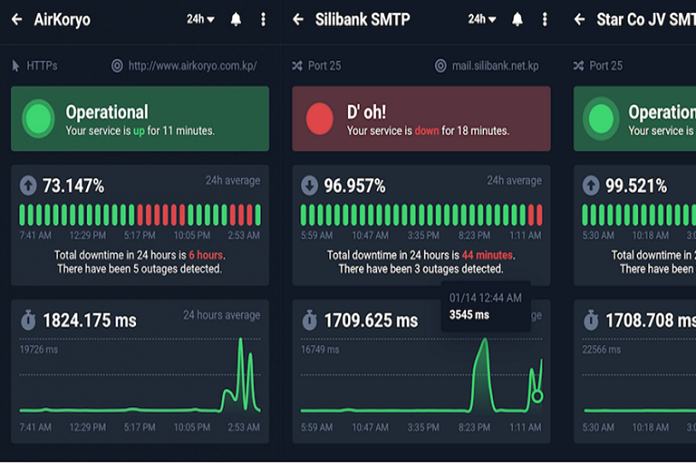Click 'There have been 5 outages detected.'
Viewport: 696px width, 463px height.
pos(139,269)
